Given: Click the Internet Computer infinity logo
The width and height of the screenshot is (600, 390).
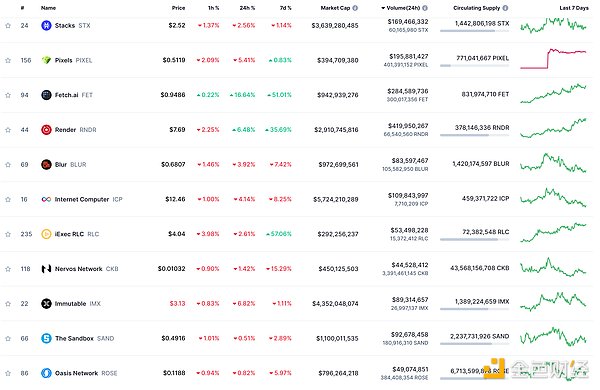Looking at the screenshot, I should point(46,199).
